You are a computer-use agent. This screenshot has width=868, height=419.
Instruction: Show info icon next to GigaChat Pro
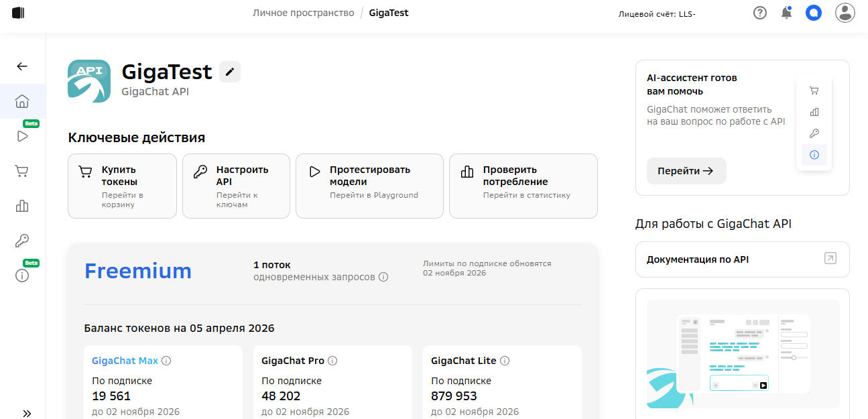(x=332, y=361)
